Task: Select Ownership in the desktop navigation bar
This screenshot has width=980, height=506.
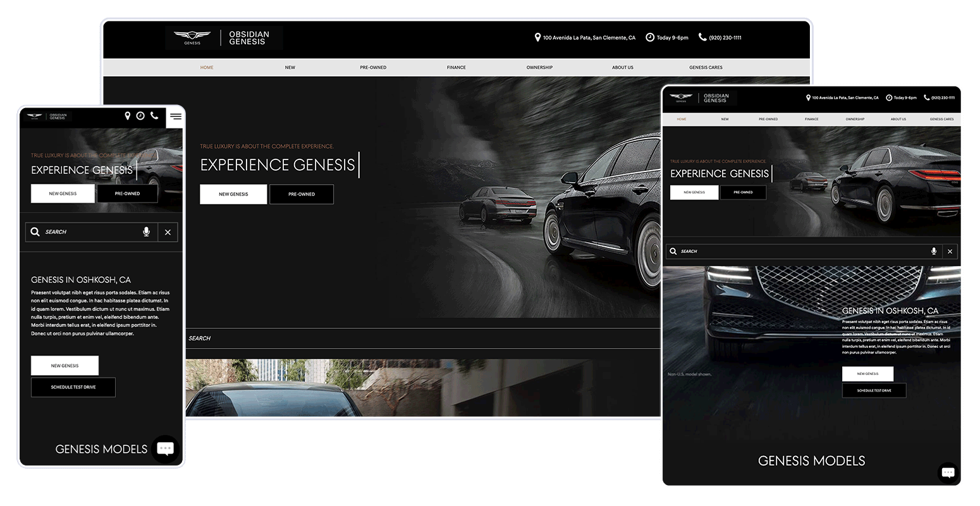Action: (539, 68)
